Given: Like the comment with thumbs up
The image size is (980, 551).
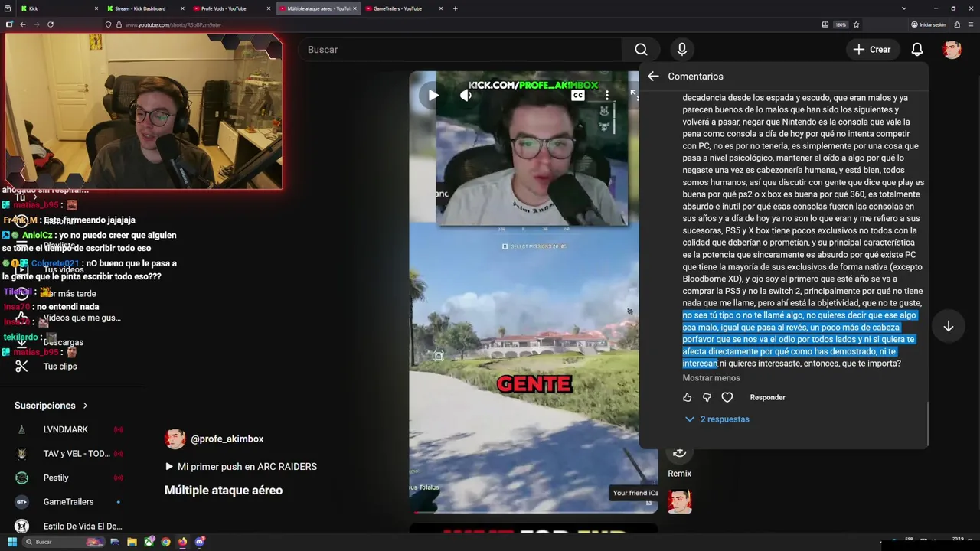Looking at the screenshot, I should click(x=687, y=397).
